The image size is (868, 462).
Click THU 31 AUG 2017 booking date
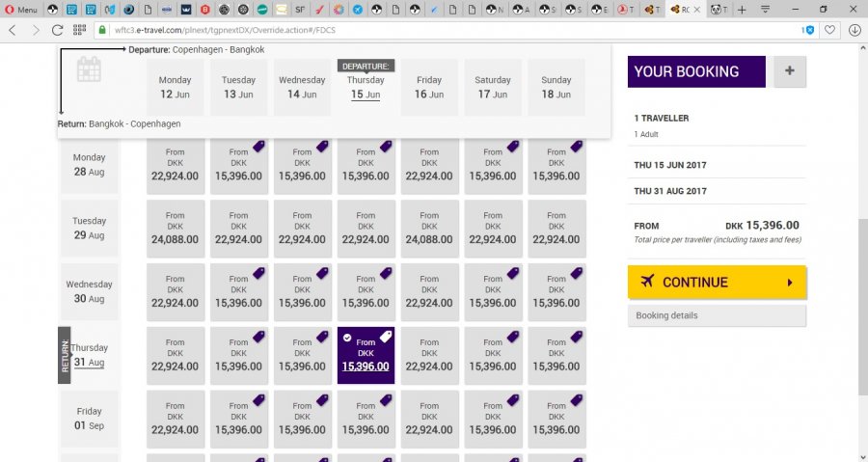(x=670, y=191)
